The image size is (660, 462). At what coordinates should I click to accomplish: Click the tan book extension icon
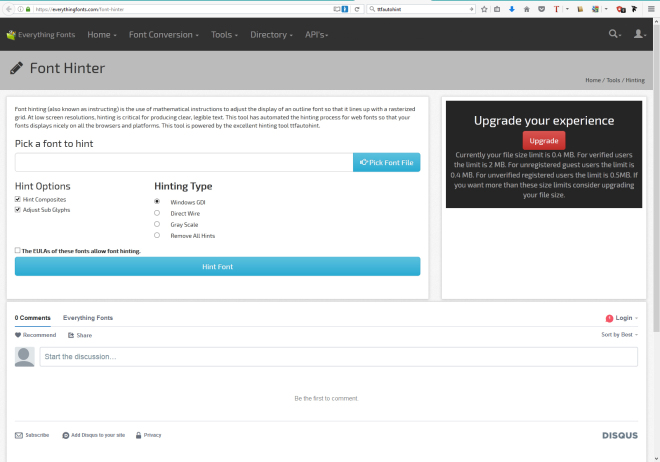tap(580, 9)
